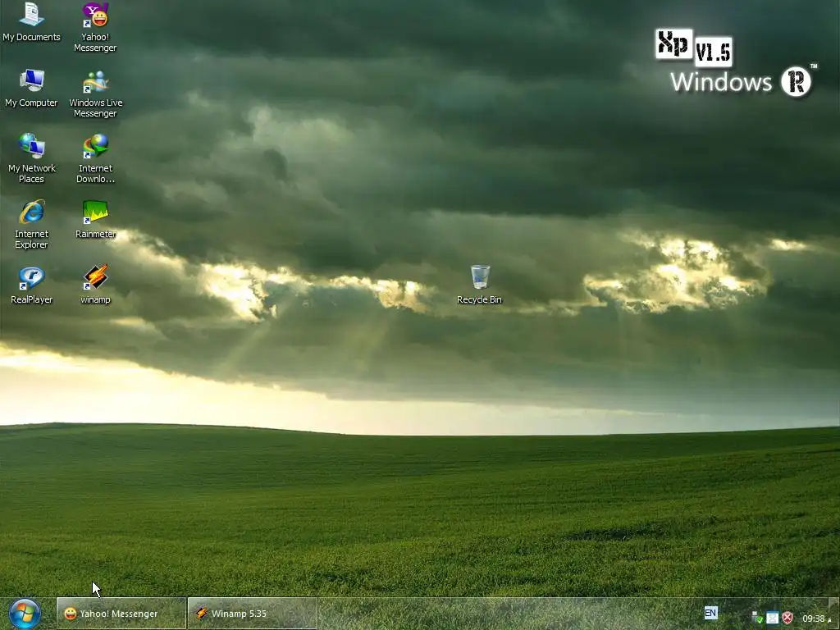Open the EN language bar indicator

[710, 613]
